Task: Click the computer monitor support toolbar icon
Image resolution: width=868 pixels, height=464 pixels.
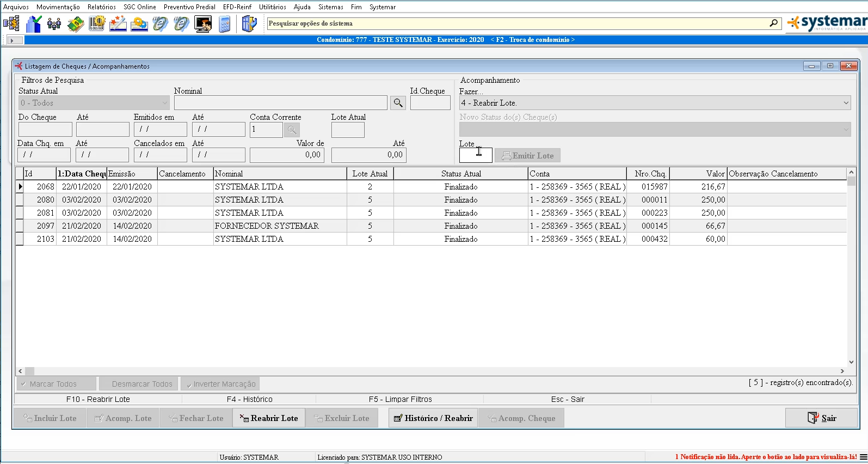Action: pos(203,24)
